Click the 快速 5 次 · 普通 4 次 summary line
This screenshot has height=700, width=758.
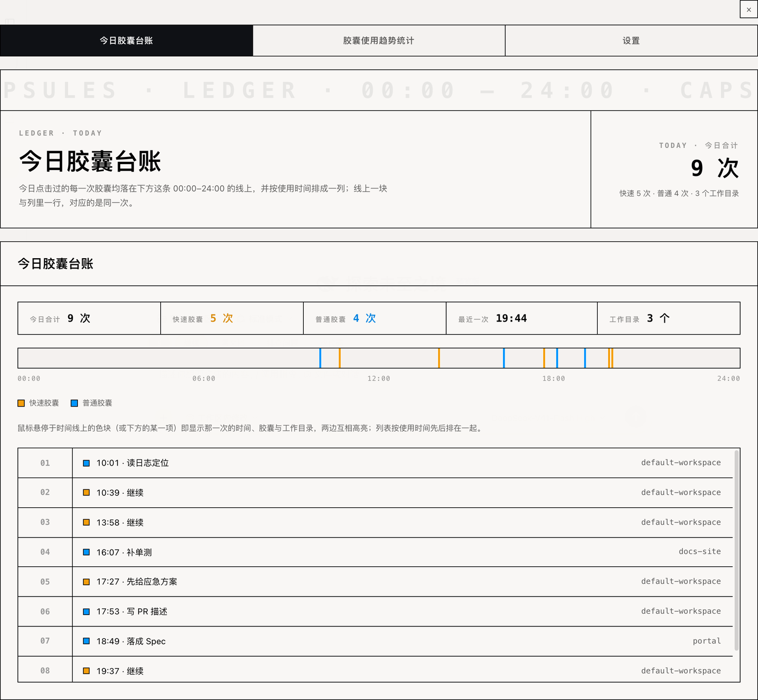tap(679, 193)
